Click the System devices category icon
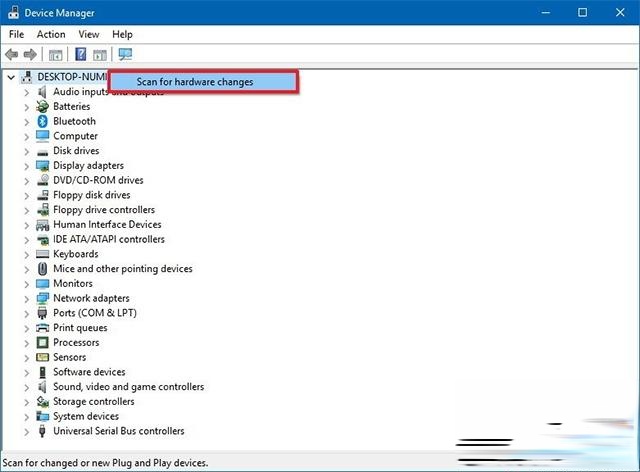Viewport: 640px width, 472px height. 42,416
